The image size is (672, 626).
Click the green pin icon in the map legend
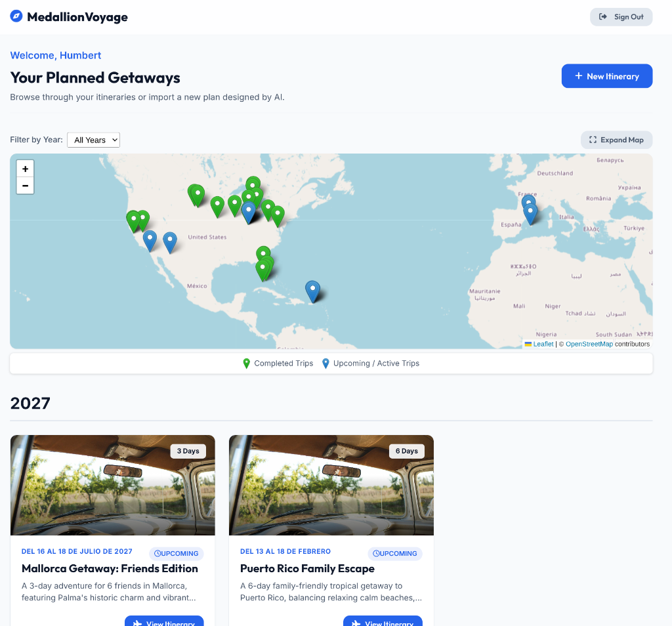pos(247,364)
